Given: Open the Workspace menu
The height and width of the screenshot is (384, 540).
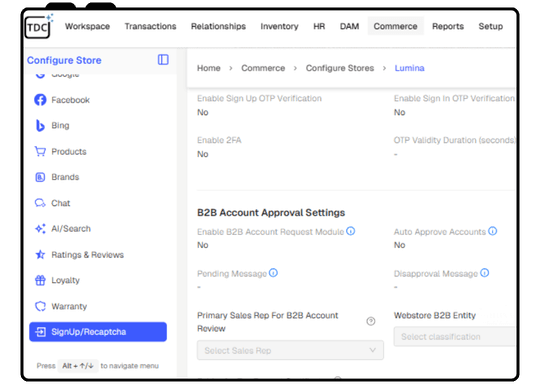Looking at the screenshot, I should pyautogui.click(x=87, y=26).
